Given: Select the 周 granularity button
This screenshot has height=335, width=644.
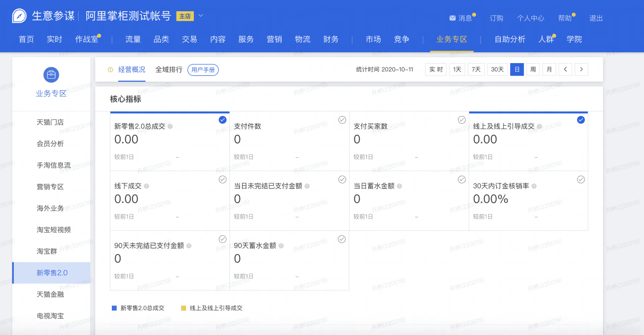Looking at the screenshot, I should (x=533, y=69).
